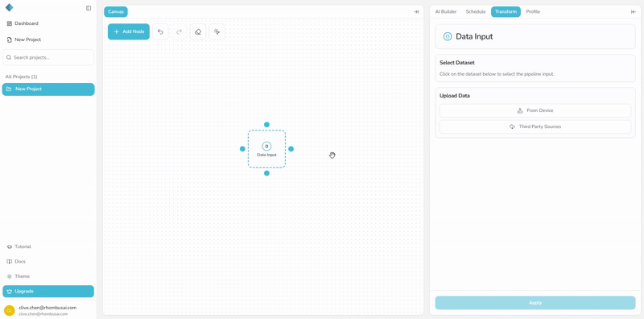Redo the canvas action
Screen dimensions: 644x319
(x=179, y=31)
